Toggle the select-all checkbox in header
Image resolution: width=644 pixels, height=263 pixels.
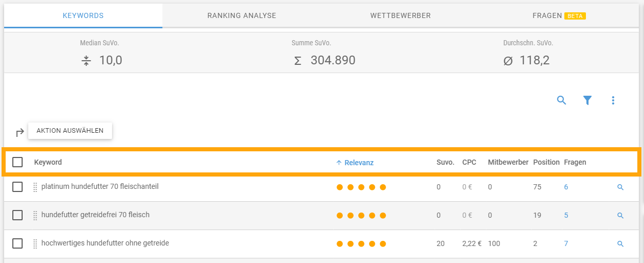pos(17,162)
